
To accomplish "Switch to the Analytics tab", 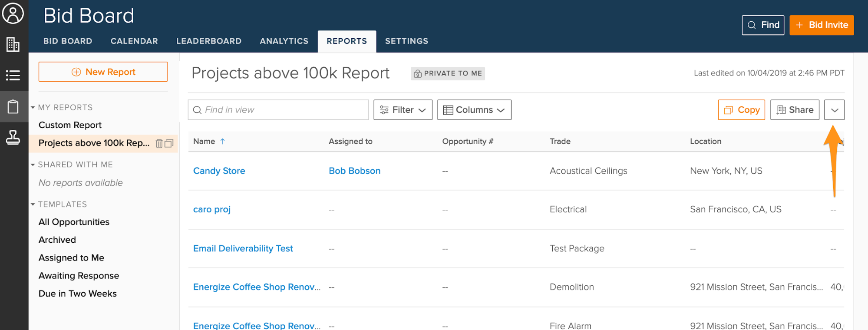I will (x=284, y=41).
